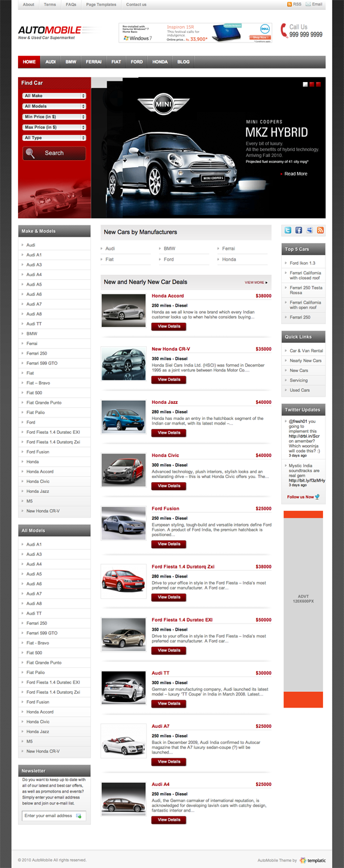Image resolution: width=344 pixels, height=868 pixels.
Task: Click the Audi A7 car thumbnail
Action: (x=124, y=740)
